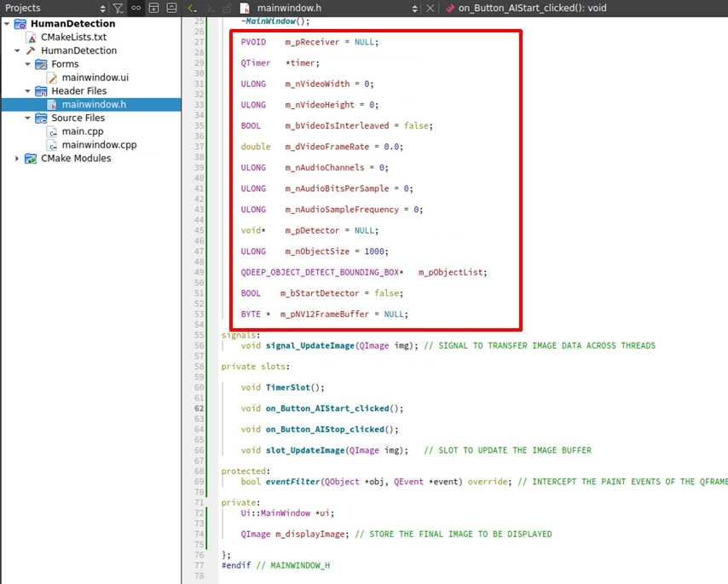This screenshot has width=728, height=584.
Task: Click the mainwindow.cpp file icon
Action: pyautogui.click(x=53, y=145)
